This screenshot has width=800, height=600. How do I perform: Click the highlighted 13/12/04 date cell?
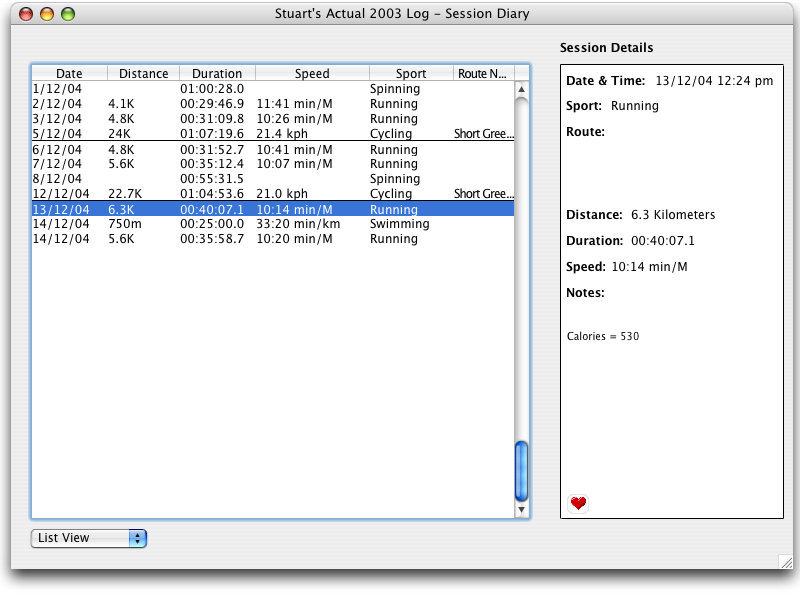point(61,209)
